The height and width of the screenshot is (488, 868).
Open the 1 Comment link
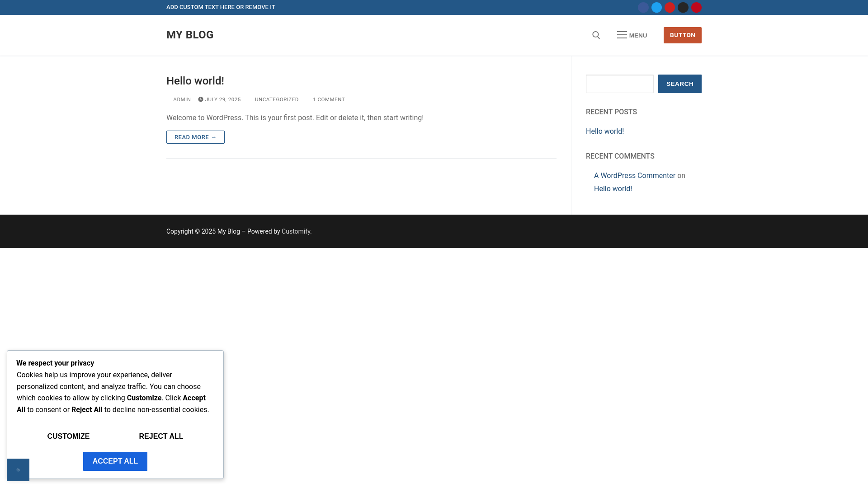pyautogui.click(x=329, y=99)
